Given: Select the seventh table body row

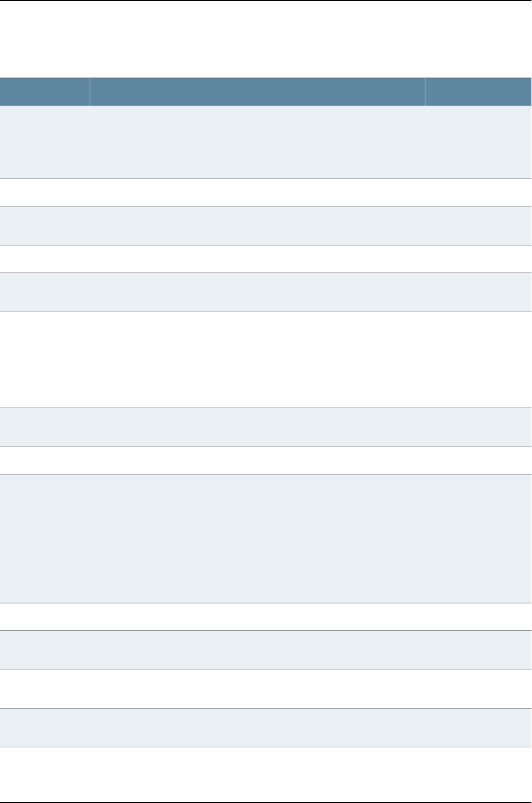Looking at the screenshot, I should [266, 427].
